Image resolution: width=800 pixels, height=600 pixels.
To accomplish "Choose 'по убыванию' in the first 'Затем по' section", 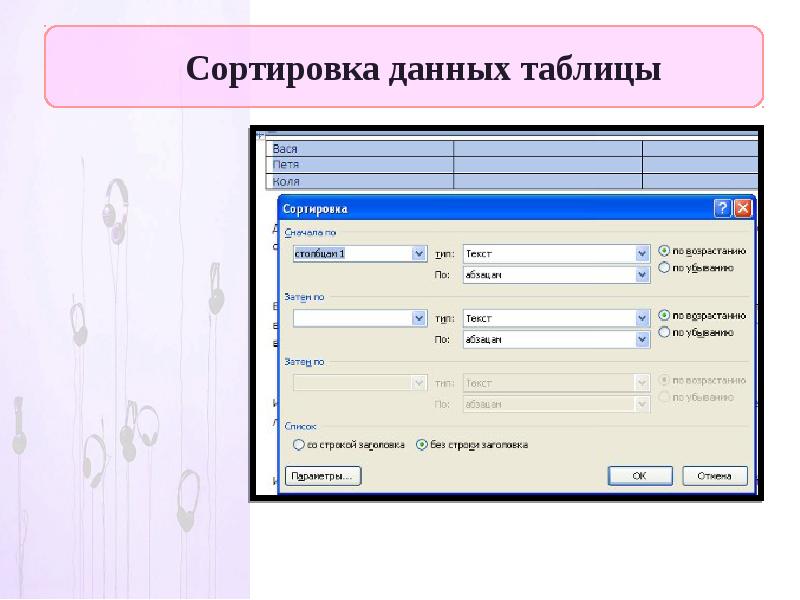I will [664, 333].
